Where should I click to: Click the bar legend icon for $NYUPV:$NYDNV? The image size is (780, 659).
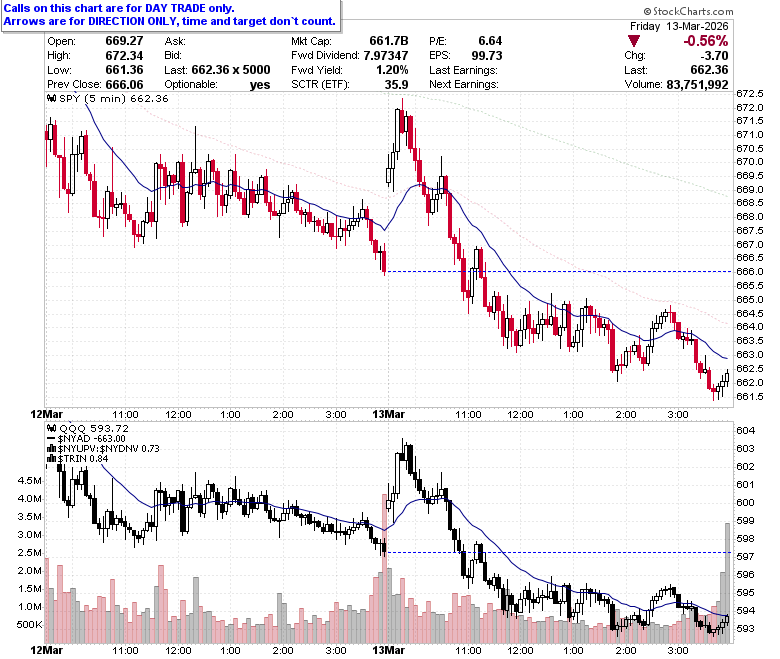(x=51, y=449)
